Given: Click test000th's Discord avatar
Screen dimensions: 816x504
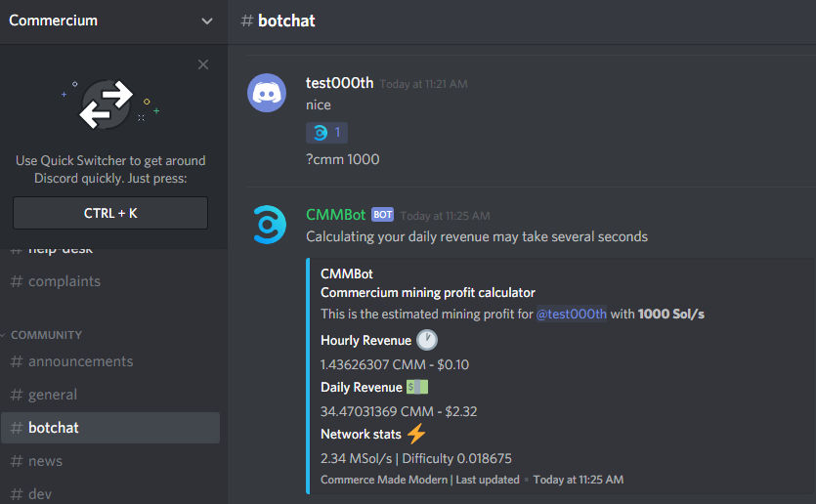Looking at the screenshot, I should 267,93.
